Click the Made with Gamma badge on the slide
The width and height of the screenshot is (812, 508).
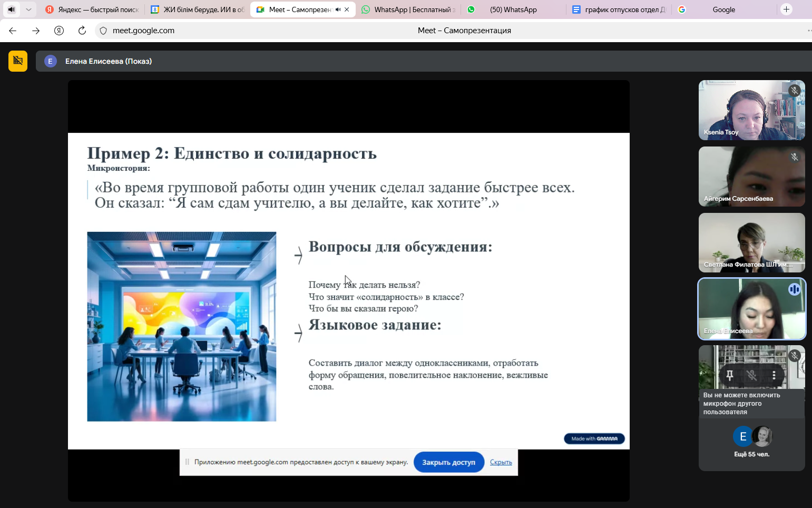tap(594, 438)
